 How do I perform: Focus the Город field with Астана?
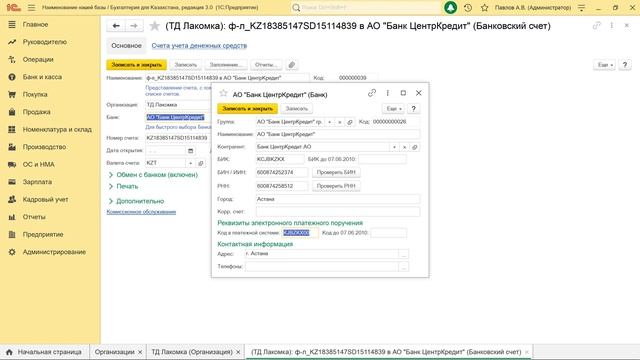tap(338, 199)
